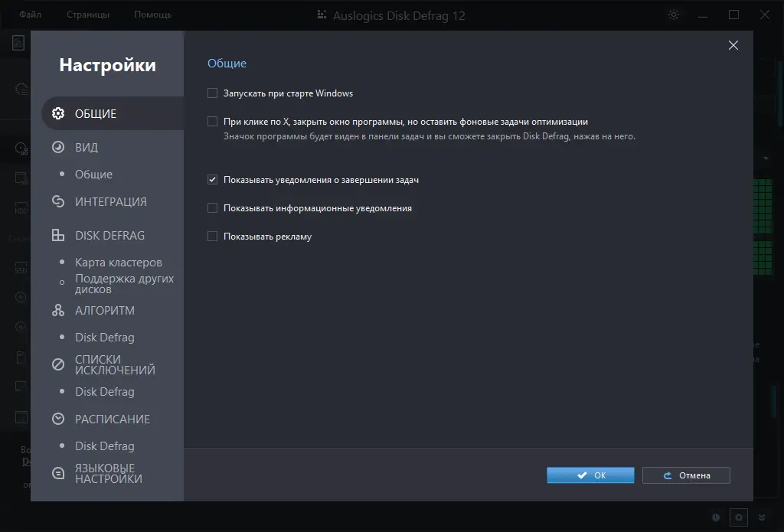
Task: Select Disk Defrag under РАСПИСАНИЕ
Action: 104,446
